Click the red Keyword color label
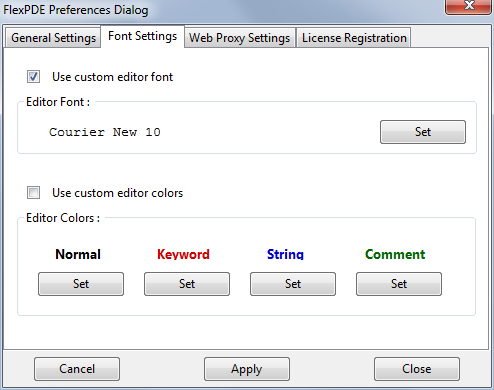494x390 pixels. click(x=183, y=254)
